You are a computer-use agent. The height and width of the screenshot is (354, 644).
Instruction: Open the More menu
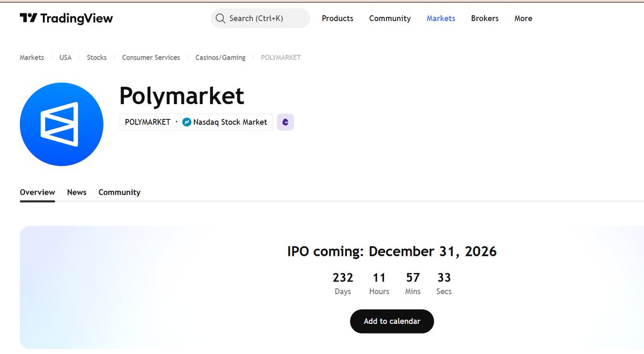click(523, 18)
